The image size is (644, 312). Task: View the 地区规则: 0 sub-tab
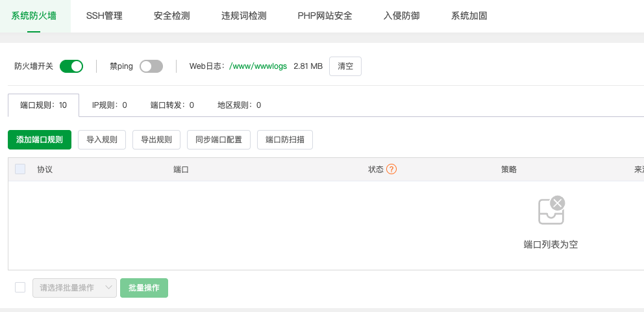(x=239, y=105)
